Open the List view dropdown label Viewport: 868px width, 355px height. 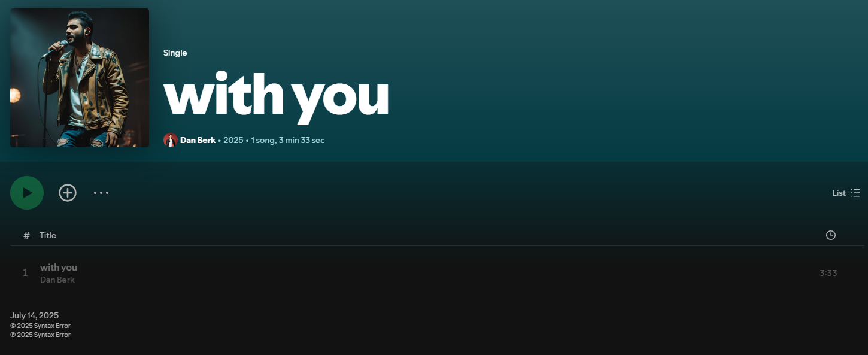[x=839, y=193]
